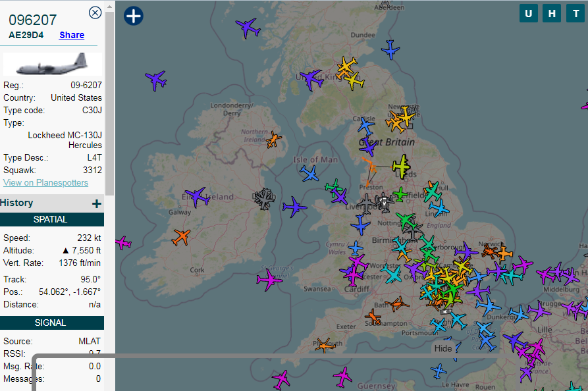Select the indigo aircraft in the Irish Sea

point(294,207)
